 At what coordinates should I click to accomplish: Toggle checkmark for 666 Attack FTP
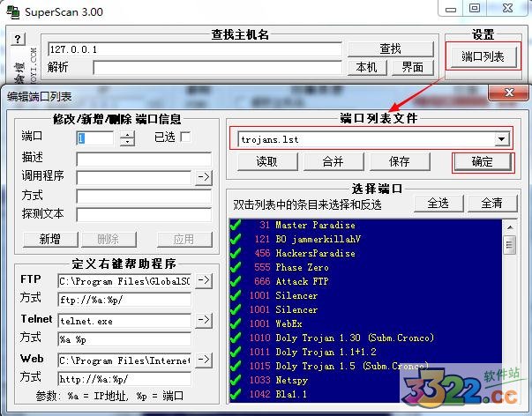coord(236,281)
